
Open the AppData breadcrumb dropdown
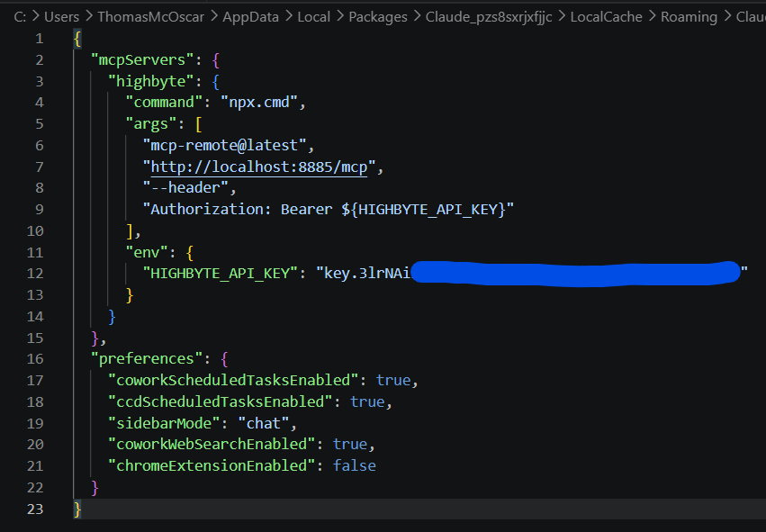pos(247,17)
